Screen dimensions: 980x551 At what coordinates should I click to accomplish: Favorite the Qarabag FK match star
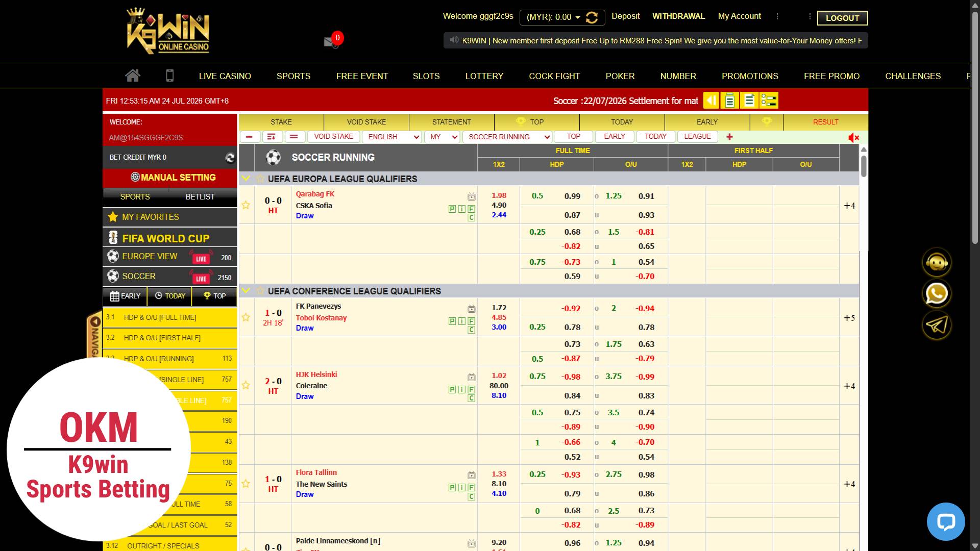[x=246, y=205]
